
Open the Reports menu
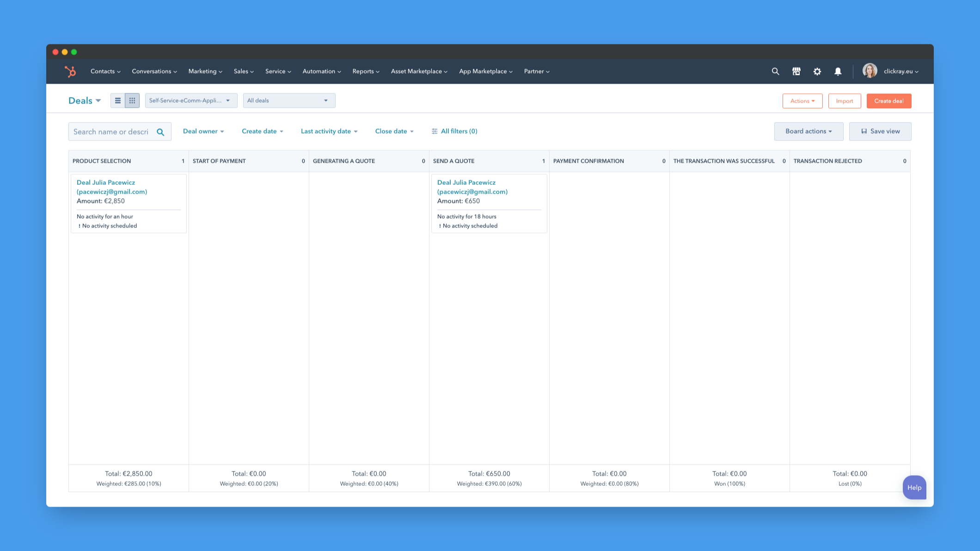(365, 71)
